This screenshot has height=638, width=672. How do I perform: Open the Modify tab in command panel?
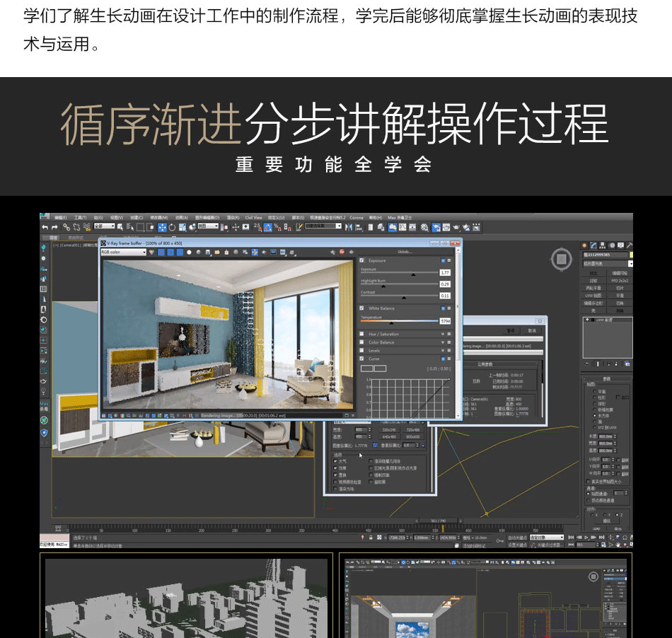point(593,245)
